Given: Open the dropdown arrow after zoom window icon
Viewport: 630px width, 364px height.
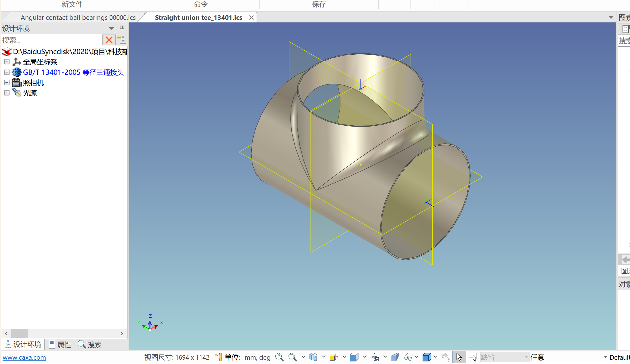Looking at the screenshot, I should pyautogui.click(x=303, y=357).
